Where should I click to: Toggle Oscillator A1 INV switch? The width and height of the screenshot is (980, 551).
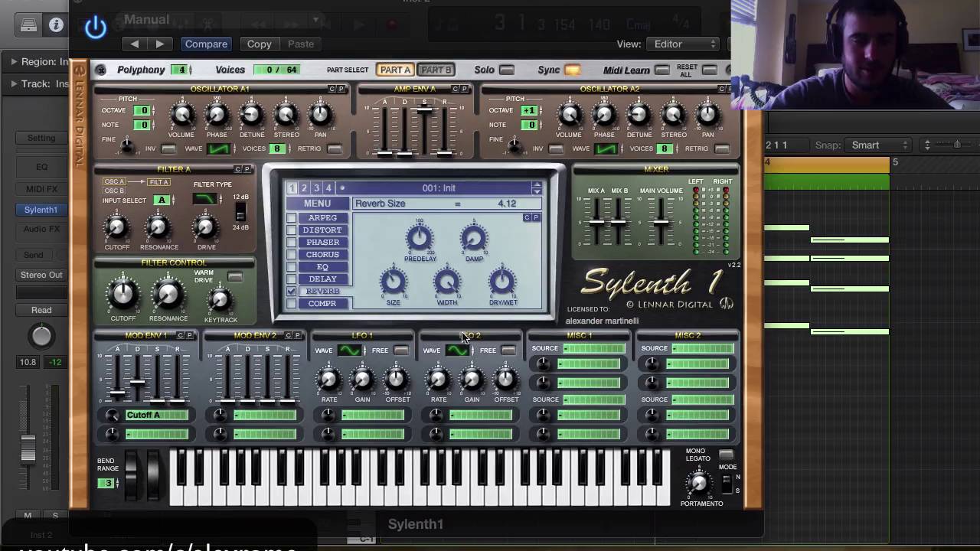169,148
